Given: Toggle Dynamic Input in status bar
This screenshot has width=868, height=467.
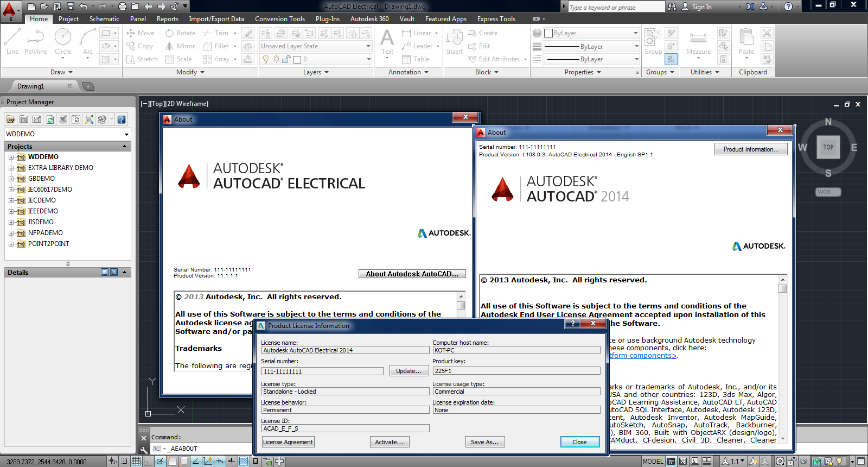Looking at the screenshot, I should [x=220, y=462].
